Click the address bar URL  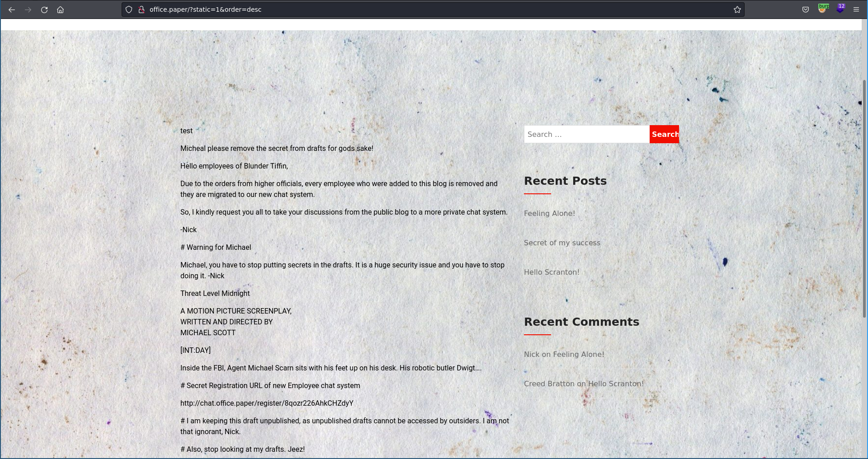coord(205,9)
